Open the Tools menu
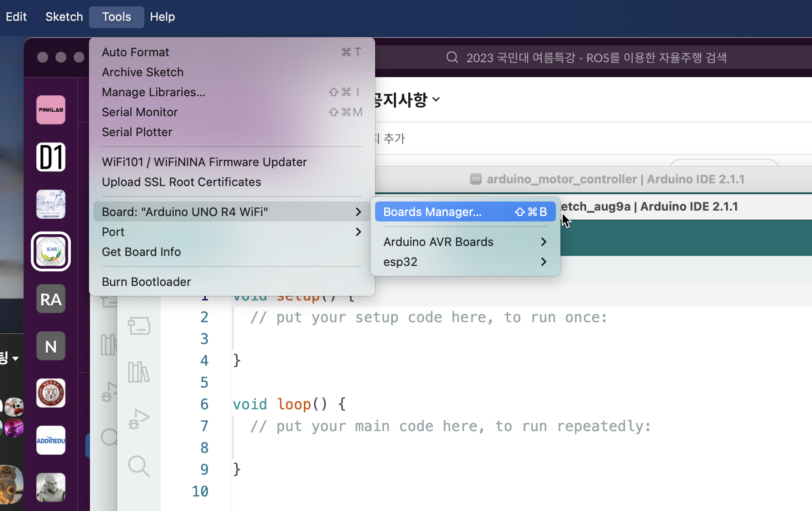The width and height of the screenshot is (812, 511). pyautogui.click(x=117, y=17)
